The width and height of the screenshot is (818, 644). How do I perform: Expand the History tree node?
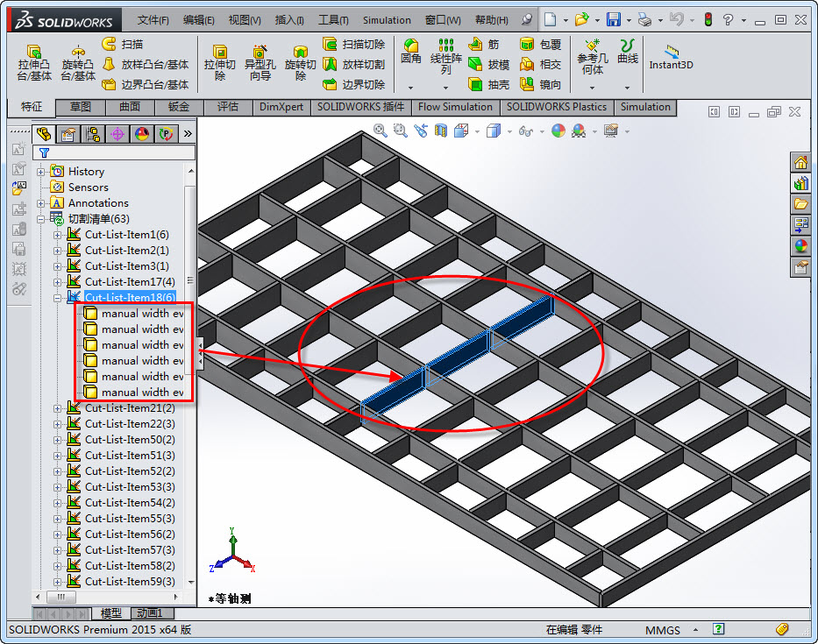pos(41,172)
